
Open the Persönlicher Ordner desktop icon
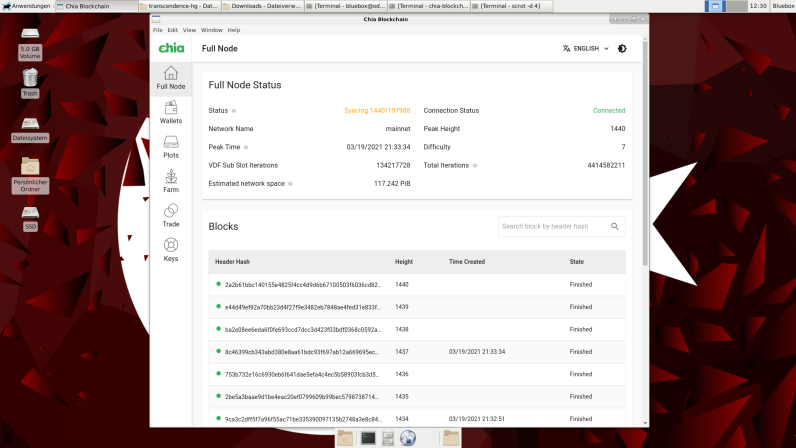30,175
